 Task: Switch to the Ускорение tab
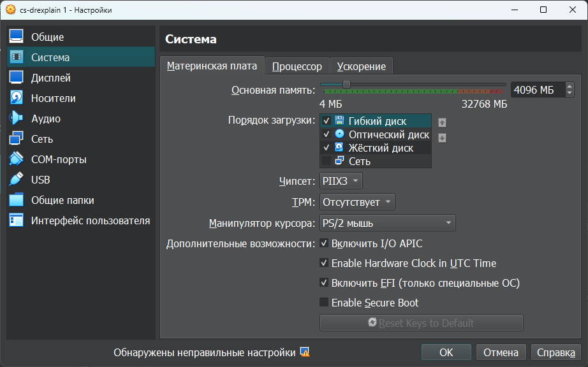361,66
